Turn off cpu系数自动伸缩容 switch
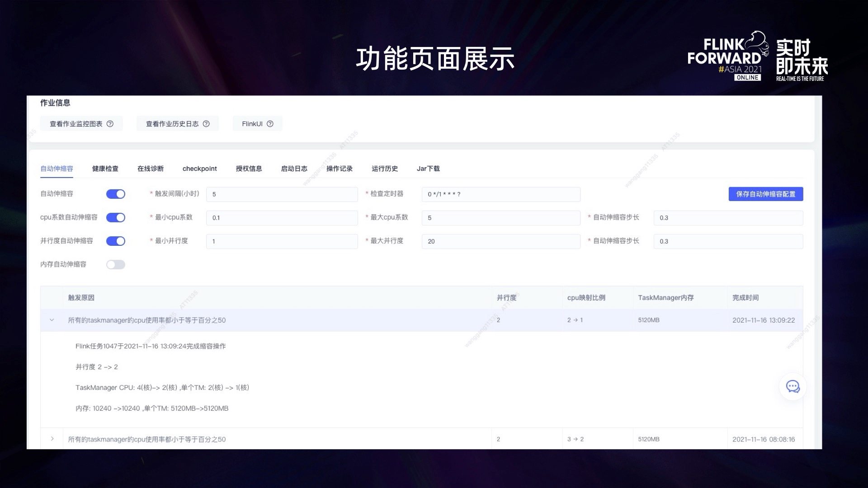 116,217
